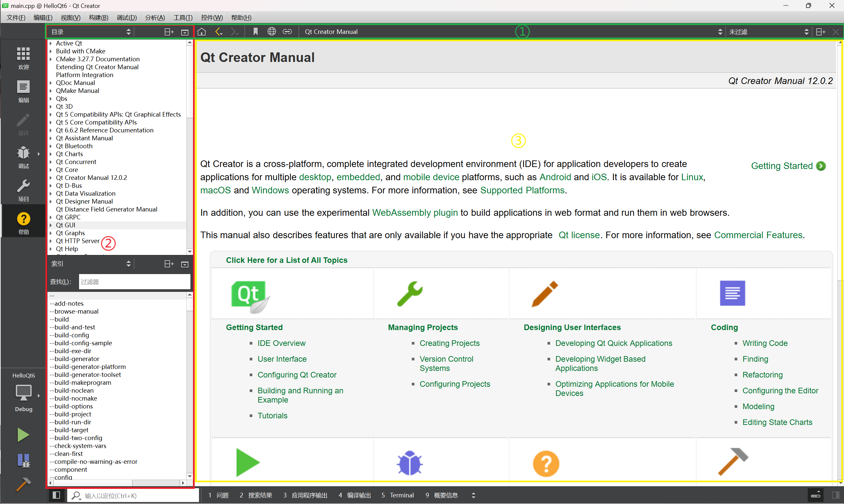Open the 工具(T) menu

tap(183, 17)
